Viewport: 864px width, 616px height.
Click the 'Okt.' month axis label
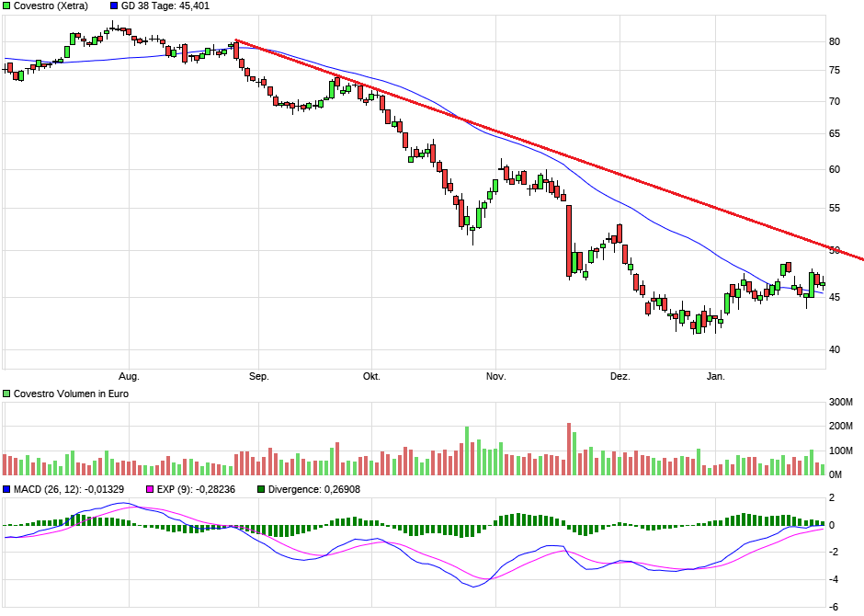(x=371, y=377)
